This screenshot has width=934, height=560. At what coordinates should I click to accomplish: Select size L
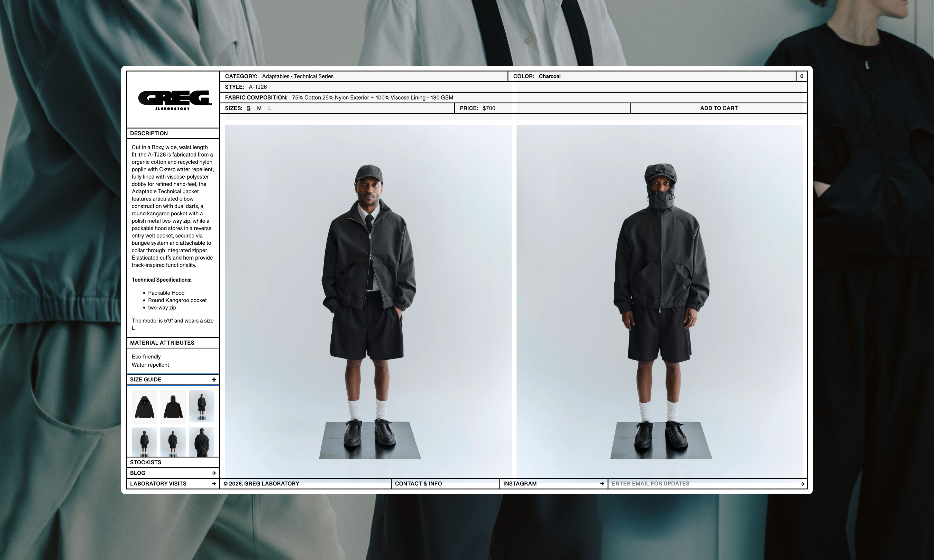269,108
